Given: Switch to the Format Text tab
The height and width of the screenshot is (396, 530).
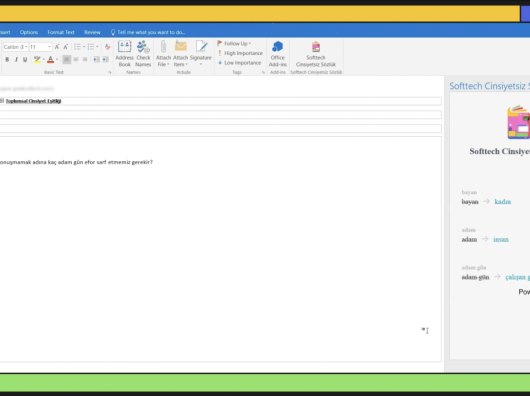Looking at the screenshot, I should 61,32.
